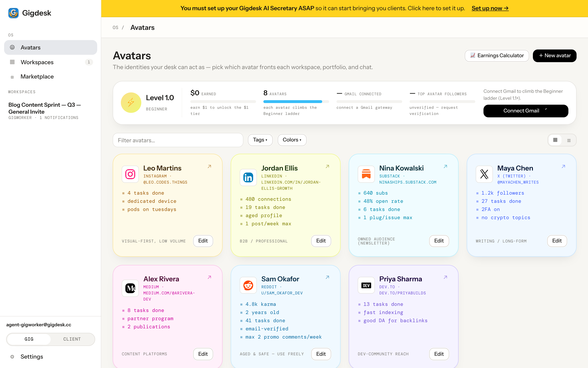
Task: Click the New avatar button
Action: pyautogui.click(x=555, y=56)
